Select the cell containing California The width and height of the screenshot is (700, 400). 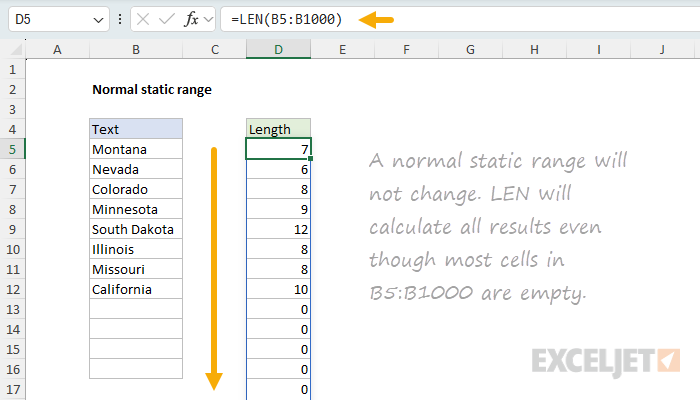[x=135, y=289]
